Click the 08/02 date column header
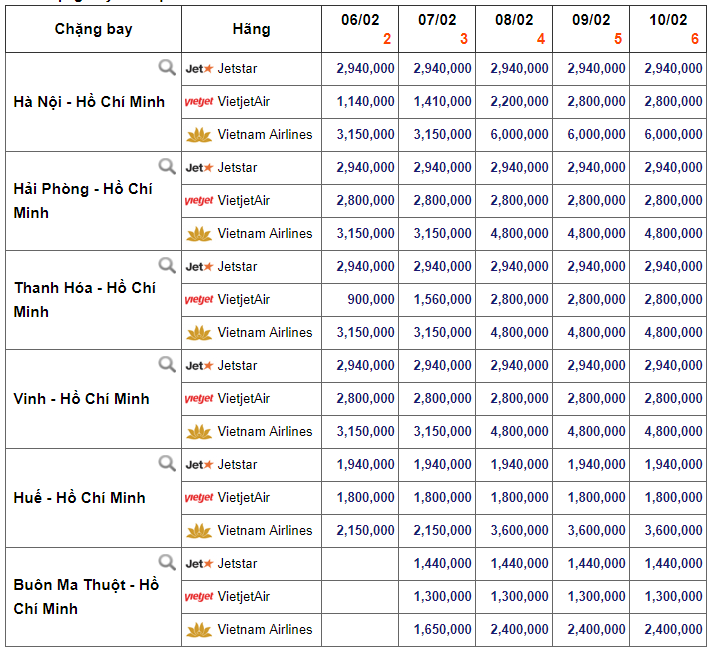The width and height of the screenshot is (712, 653). pos(514,29)
